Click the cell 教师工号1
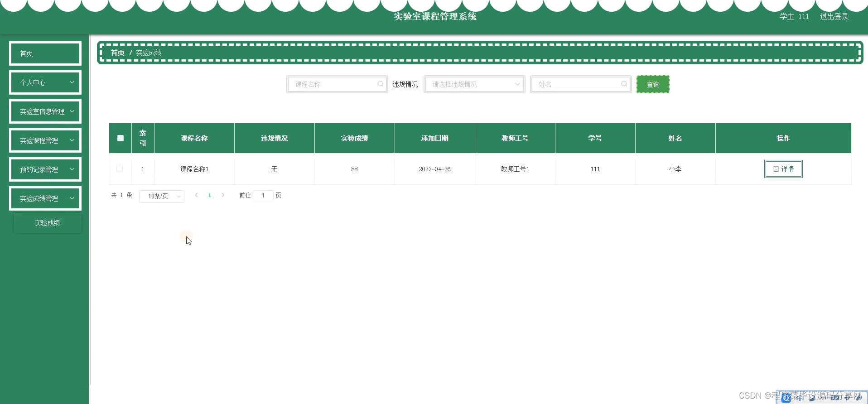868x404 pixels. (x=515, y=169)
